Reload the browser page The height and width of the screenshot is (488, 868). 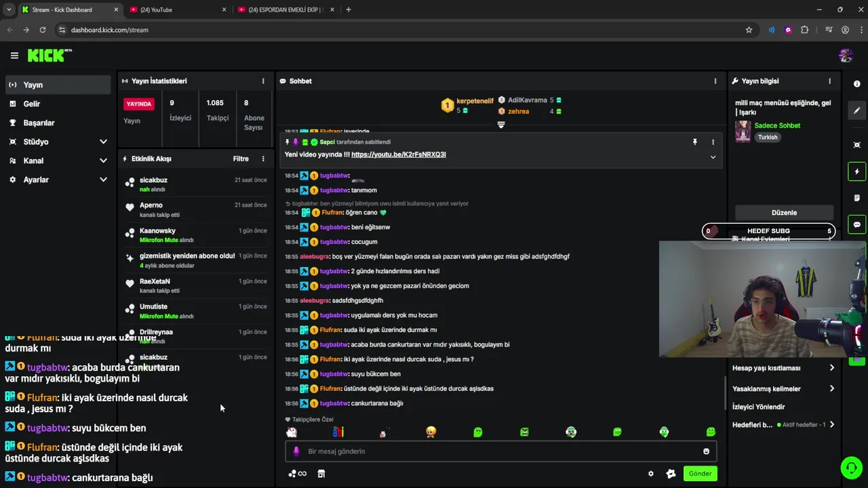point(43,30)
